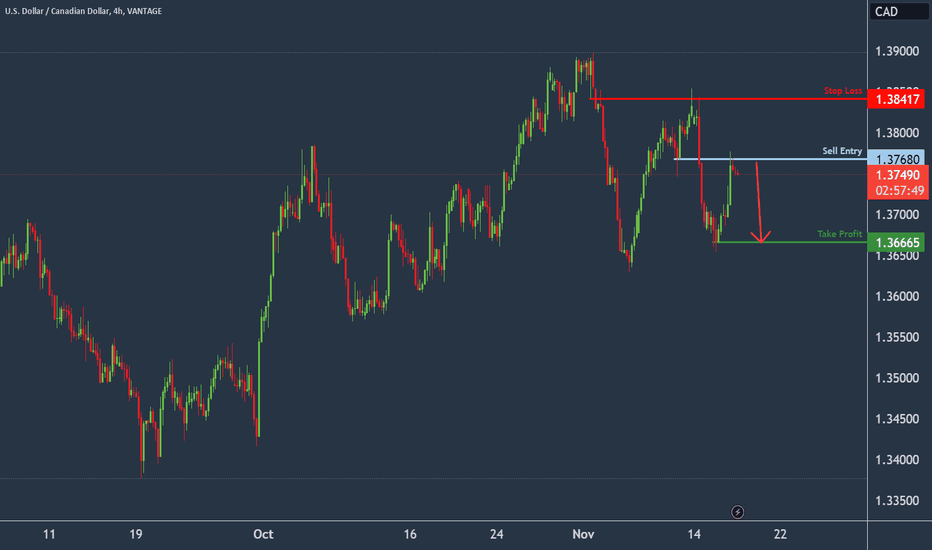Open the CAD currency selector
Screen dimensions: 932x550
click(898, 11)
